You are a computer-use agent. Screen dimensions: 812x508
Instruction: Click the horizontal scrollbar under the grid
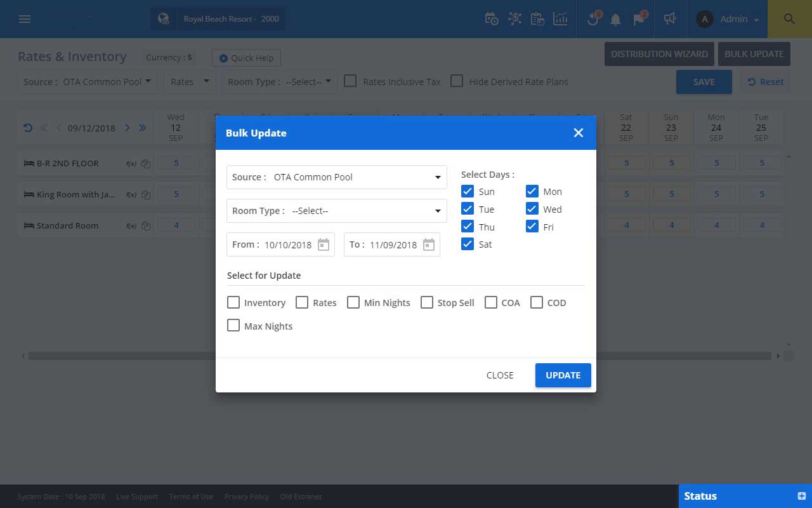pos(400,356)
